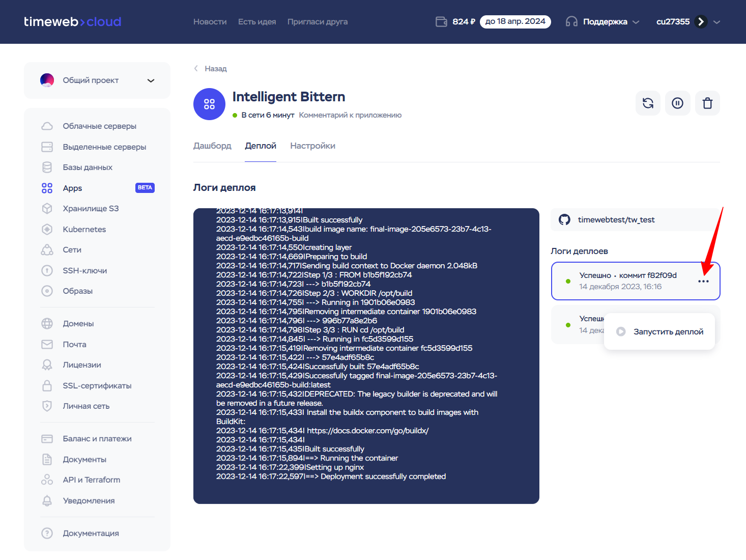Open the Apps section in the sidebar
Screen dimensions: 746x560
click(x=72, y=188)
